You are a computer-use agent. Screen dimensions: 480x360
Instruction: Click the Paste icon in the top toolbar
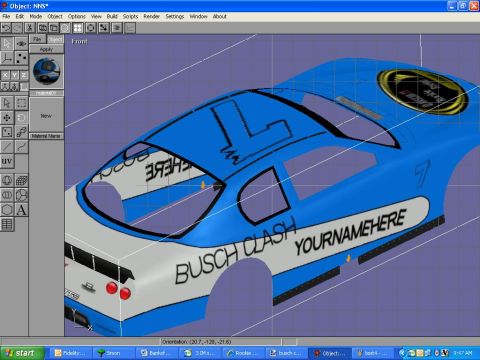[x=54, y=28]
